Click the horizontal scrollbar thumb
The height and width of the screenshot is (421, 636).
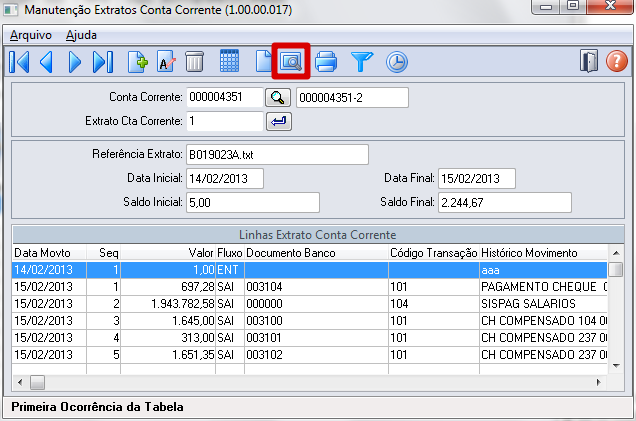[x=37, y=382]
